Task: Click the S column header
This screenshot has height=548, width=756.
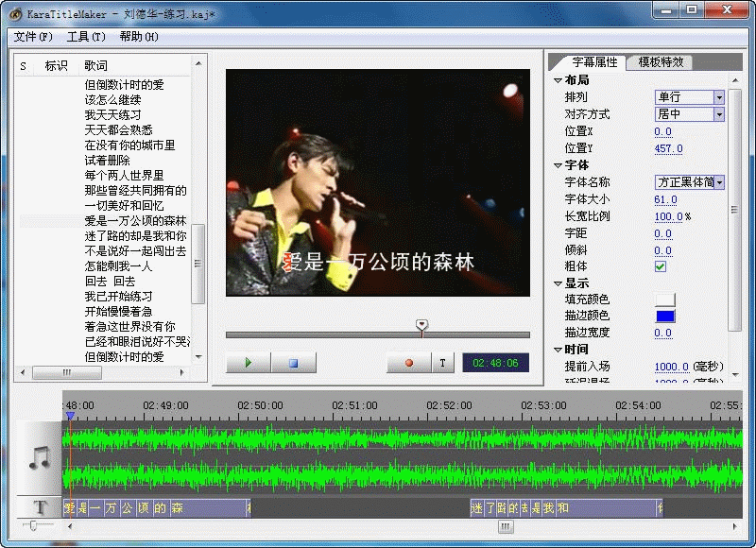Action: (x=23, y=65)
